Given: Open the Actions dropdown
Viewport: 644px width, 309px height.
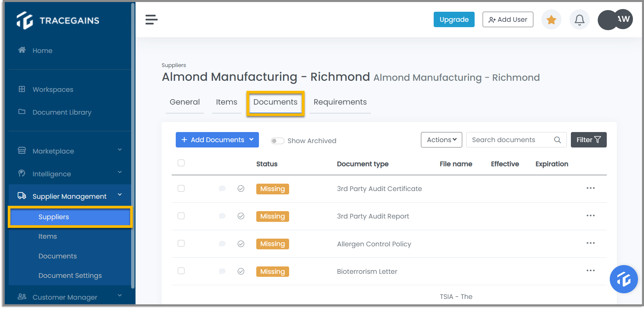Looking at the screenshot, I should (441, 140).
